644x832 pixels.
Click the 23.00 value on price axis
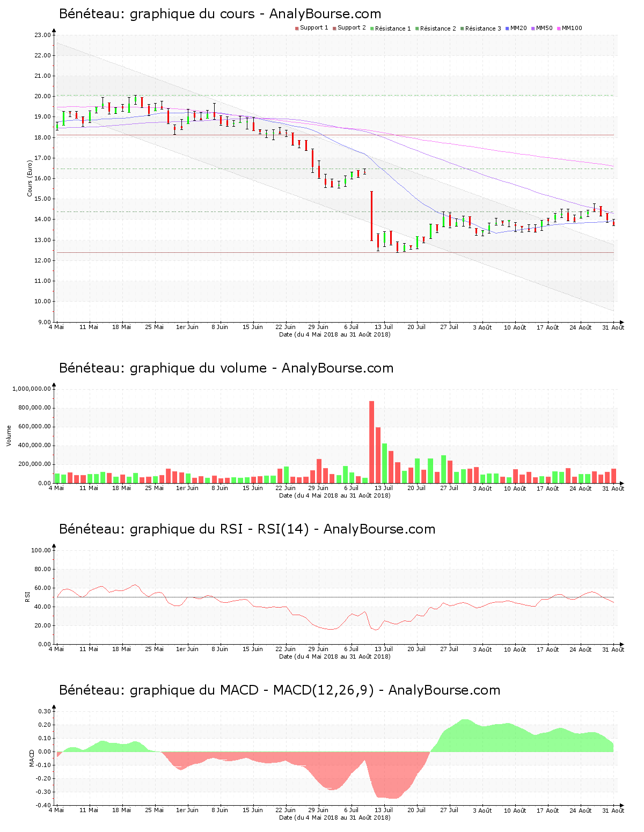click(x=42, y=35)
